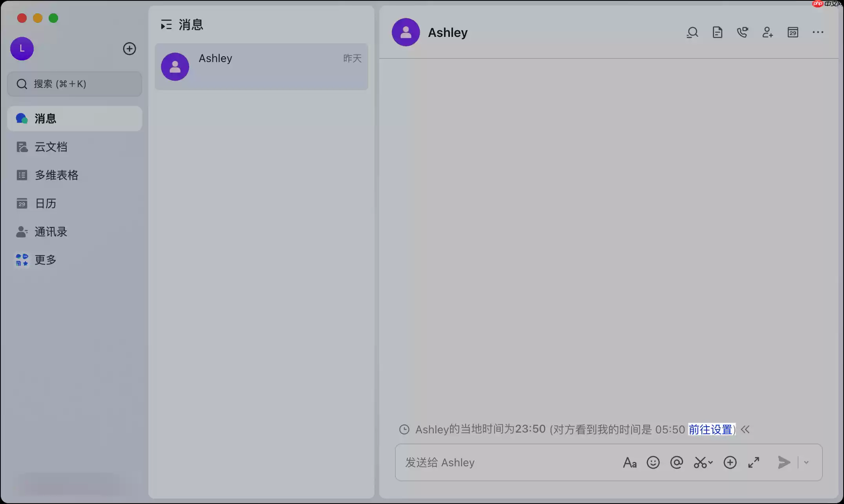This screenshot has height=504, width=844.
Task: Start a voice or video call with Ashley
Action: point(743,32)
